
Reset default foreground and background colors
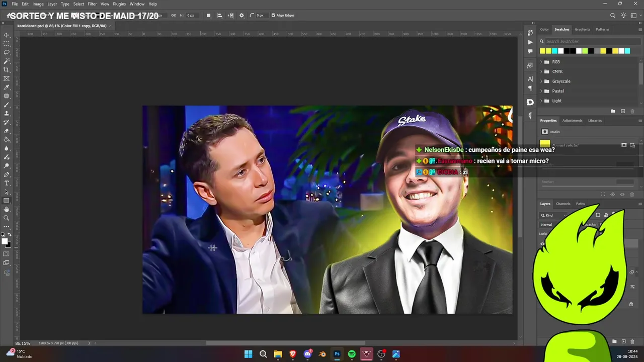[4, 235]
